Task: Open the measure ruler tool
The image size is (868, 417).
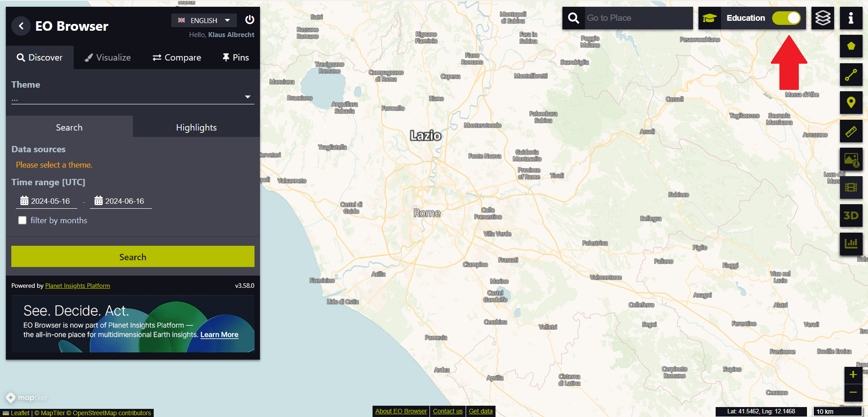Action: [x=851, y=131]
